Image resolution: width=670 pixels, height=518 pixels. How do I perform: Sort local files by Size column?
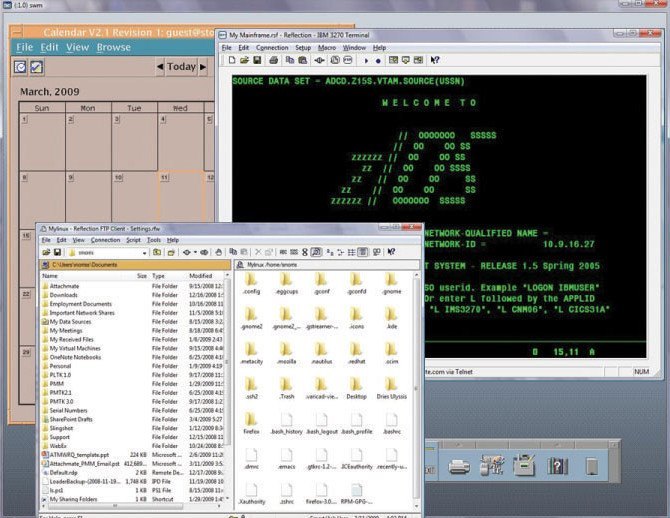pyautogui.click(x=141, y=276)
